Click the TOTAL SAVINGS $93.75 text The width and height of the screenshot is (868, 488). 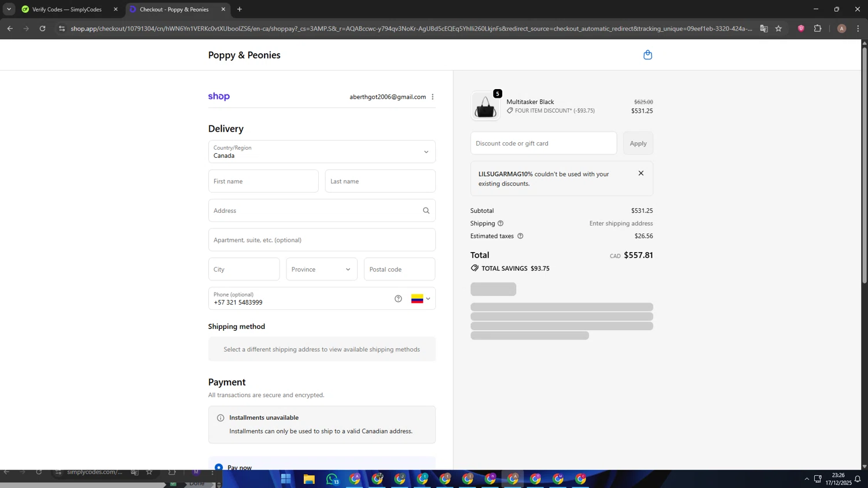[516, 268]
